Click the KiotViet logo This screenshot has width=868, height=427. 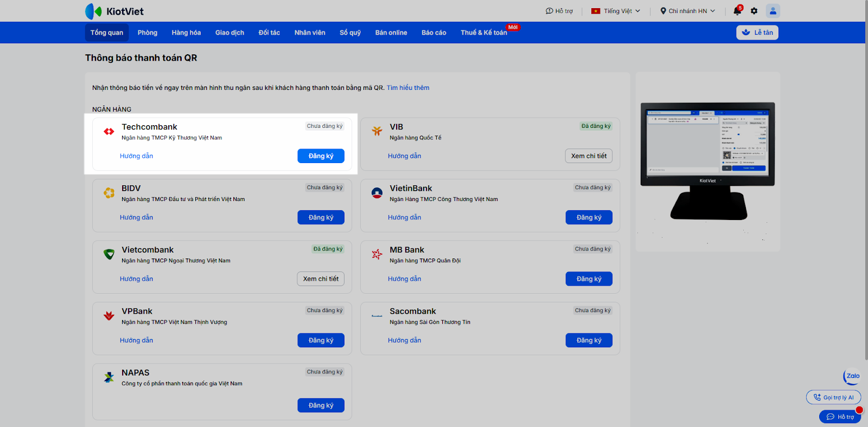pyautogui.click(x=114, y=11)
